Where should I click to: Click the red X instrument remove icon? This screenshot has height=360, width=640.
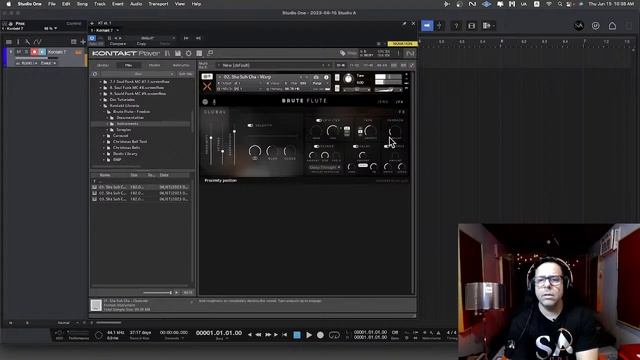click(207, 86)
